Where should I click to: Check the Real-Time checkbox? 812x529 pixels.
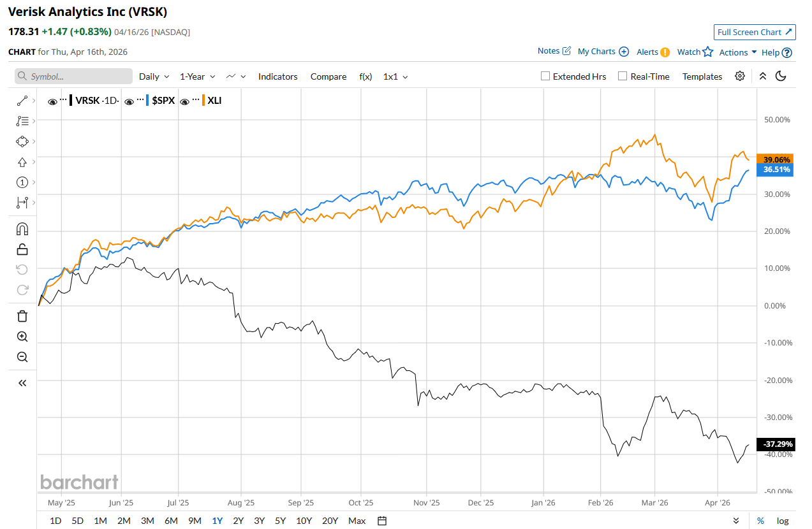click(x=623, y=76)
